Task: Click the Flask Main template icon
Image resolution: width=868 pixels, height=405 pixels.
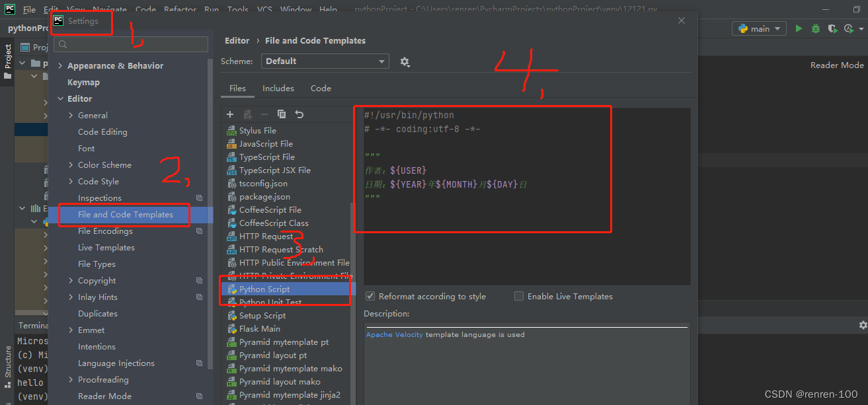Action: [231, 329]
